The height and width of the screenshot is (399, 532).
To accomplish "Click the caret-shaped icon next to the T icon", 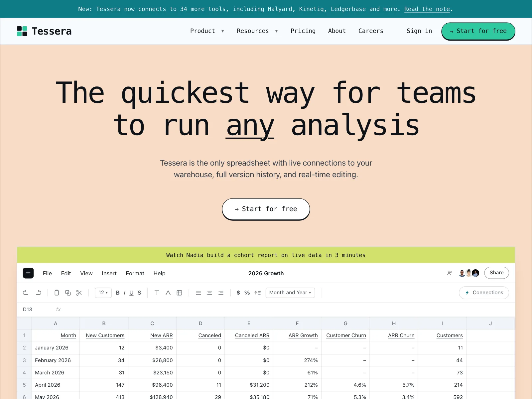I will 168,293.
